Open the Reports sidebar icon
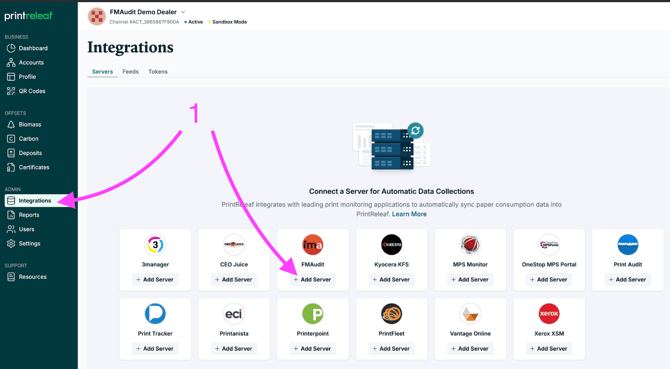The image size is (670, 369). point(11,215)
